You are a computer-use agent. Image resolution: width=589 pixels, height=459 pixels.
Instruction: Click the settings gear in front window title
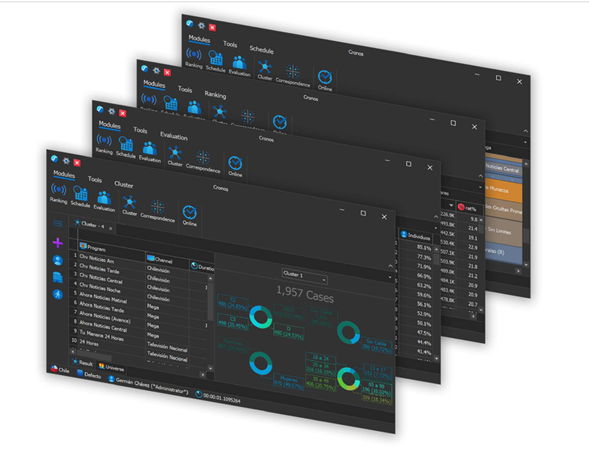coord(66,161)
